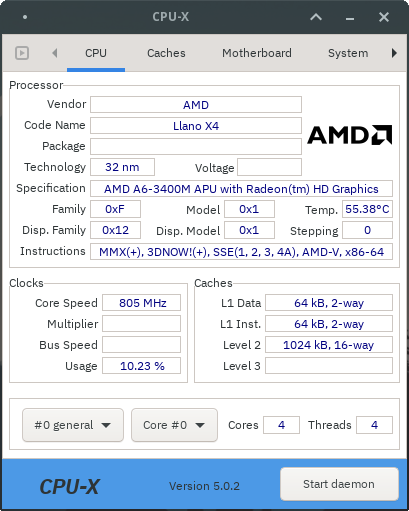409x511 pixels.
Task: Click the L1 Inst. cache value
Action: 329,324
